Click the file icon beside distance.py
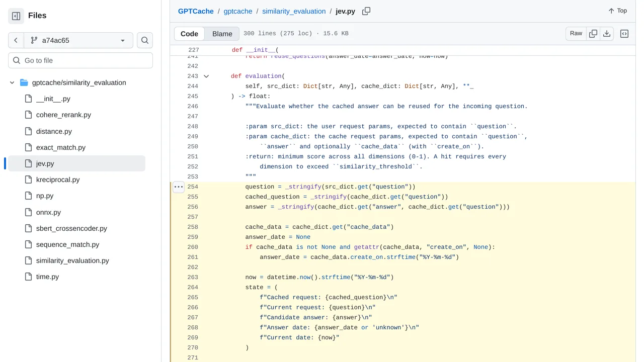This screenshot has height=362, width=644. [29, 131]
